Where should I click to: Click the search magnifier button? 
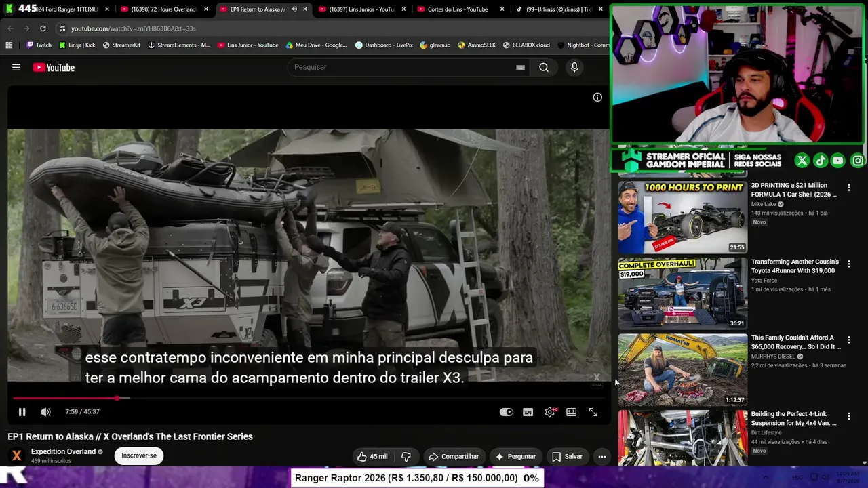pos(544,67)
